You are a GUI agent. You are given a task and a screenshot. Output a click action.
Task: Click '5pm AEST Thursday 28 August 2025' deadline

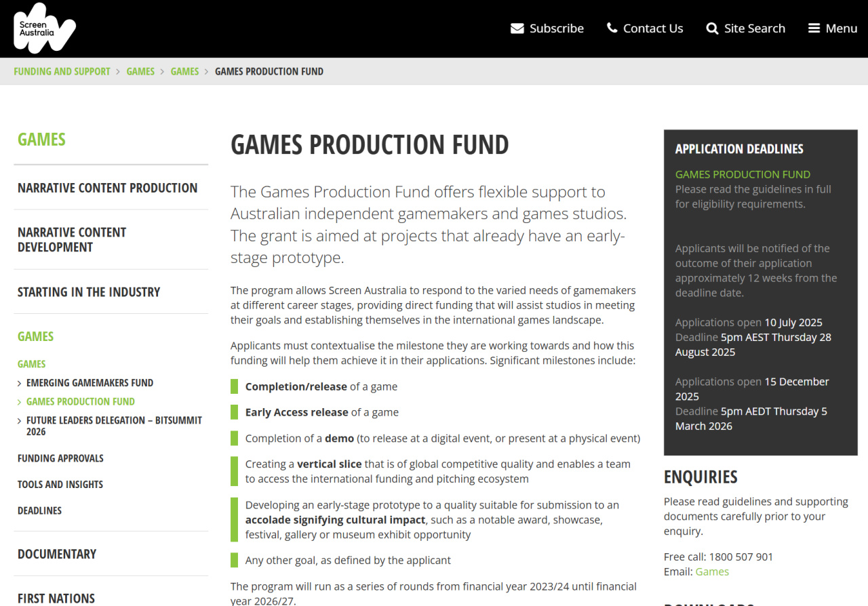tap(753, 344)
